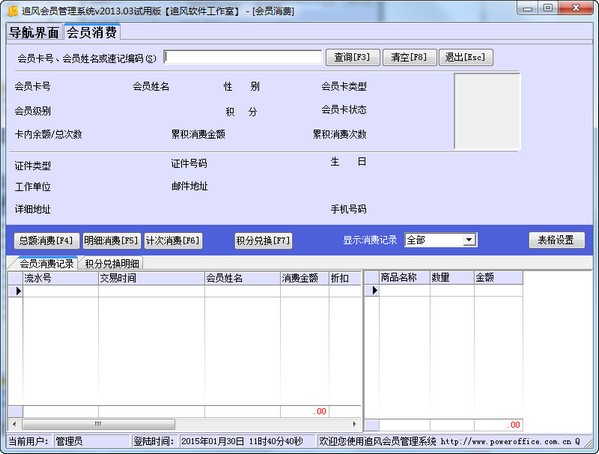Click the member card number search field
This screenshot has height=454, width=599.
tap(243, 57)
